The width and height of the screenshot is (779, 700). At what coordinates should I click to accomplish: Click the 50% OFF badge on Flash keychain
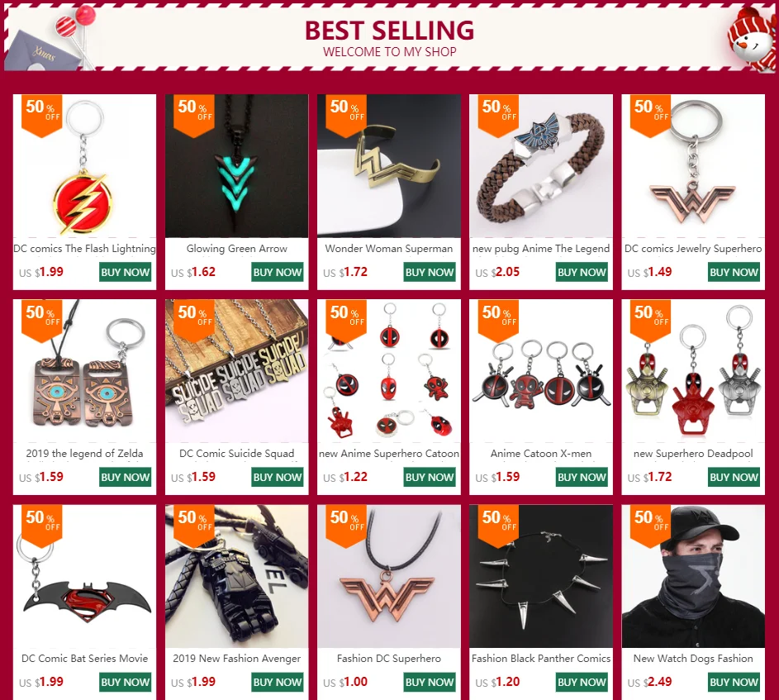click(42, 115)
